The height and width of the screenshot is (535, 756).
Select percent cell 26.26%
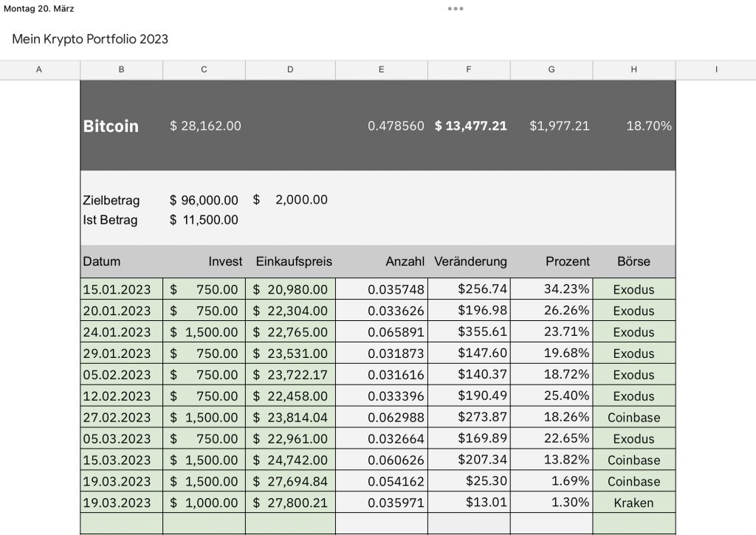point(551,311)
